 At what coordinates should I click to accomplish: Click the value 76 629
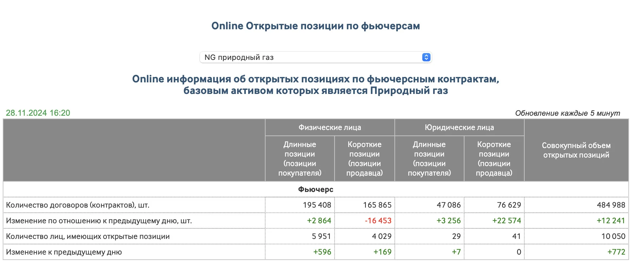[x=509, y=205]
